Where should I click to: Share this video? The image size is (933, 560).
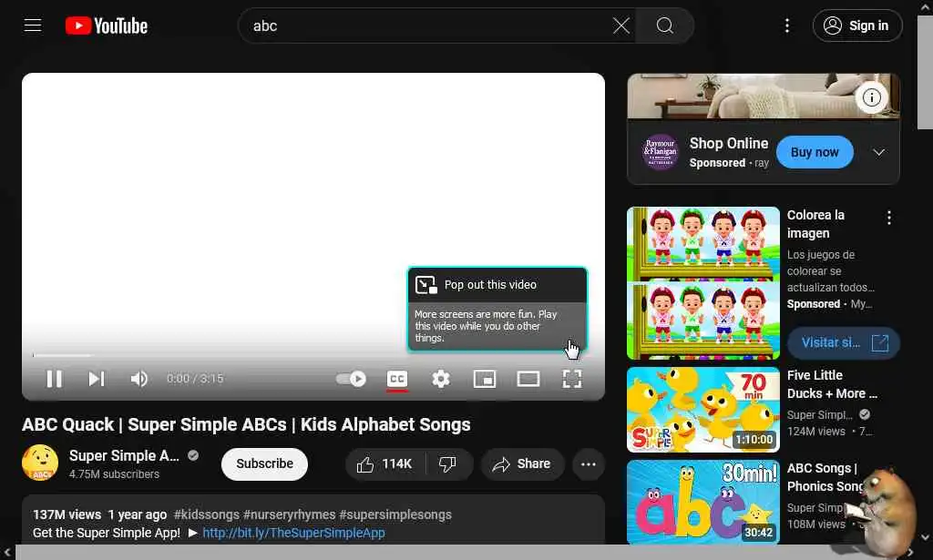(x=522, y=464)
